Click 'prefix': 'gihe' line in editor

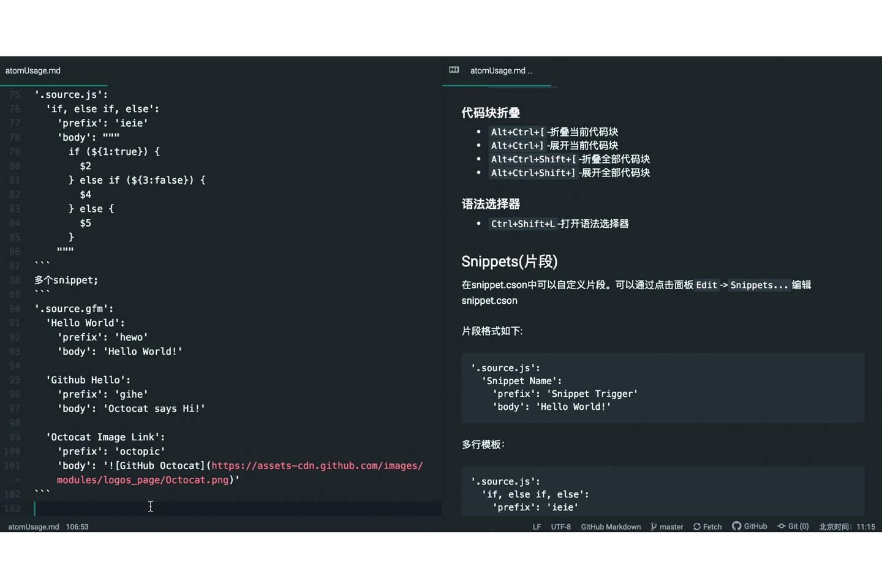[x=103, y=394]
